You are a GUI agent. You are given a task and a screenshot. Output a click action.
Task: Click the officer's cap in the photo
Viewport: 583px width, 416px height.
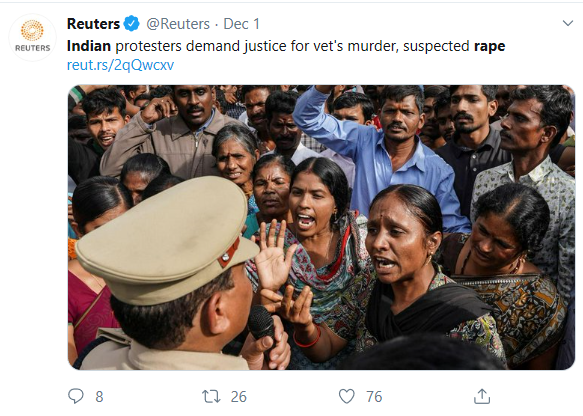click(x=167, y=238)
